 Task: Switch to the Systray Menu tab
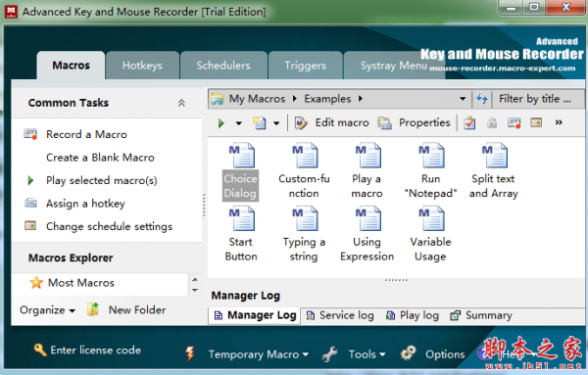pyautogui.click(x=394, y=66)
